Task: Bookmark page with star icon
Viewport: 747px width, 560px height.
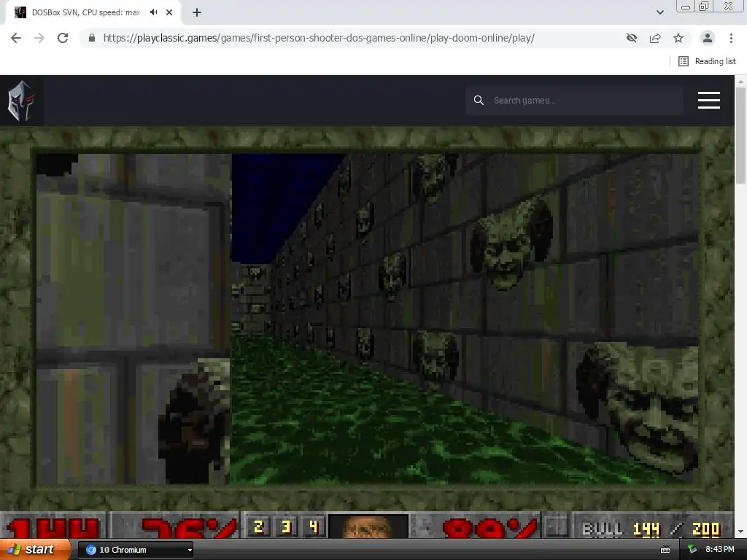Action: [x=678, y=38]
